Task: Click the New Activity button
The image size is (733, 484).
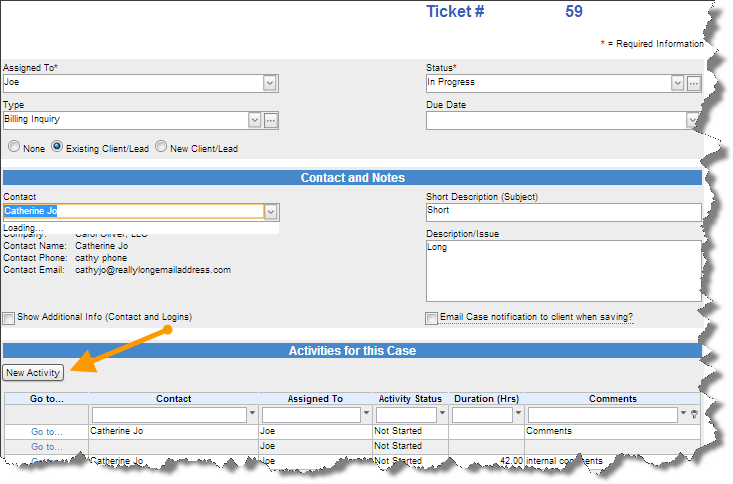Action: tap(34, 373)
